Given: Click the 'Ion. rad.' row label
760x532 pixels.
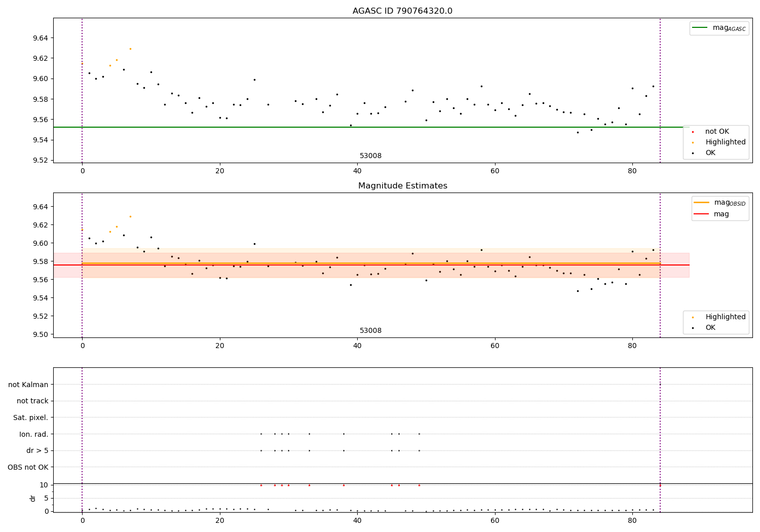Looking at the screenshot, I should (34, 434).
